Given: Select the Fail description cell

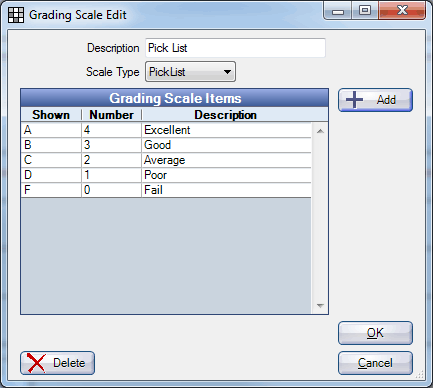Looking at the screenshot, I should pos(226,190).
